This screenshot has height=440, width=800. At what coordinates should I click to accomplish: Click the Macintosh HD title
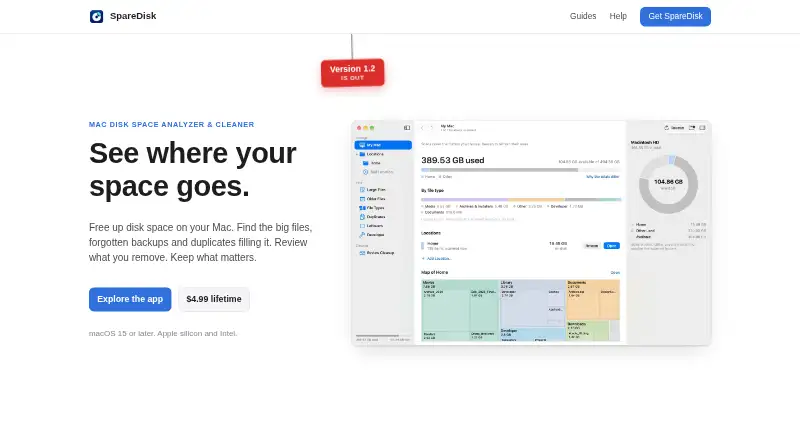click(645, 142)
